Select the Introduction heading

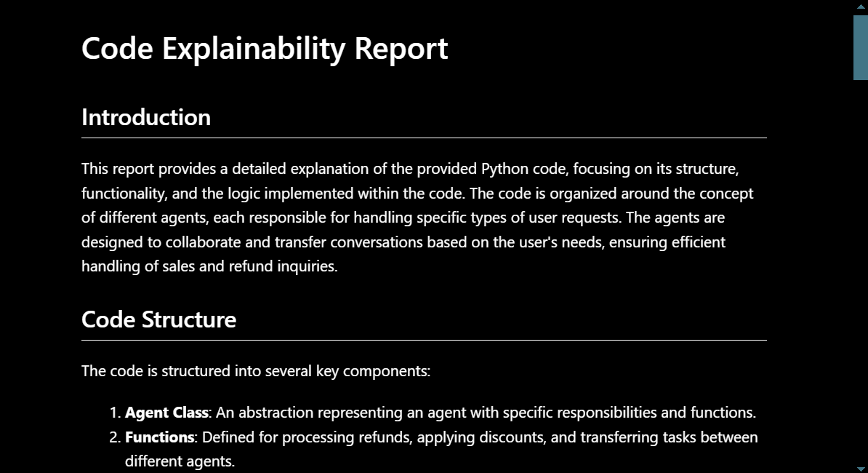coord(146,117)
